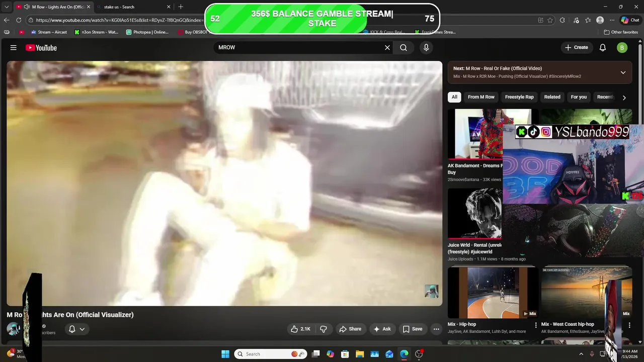Click the address bar URL
644x362 pixels.
point(120,20)
